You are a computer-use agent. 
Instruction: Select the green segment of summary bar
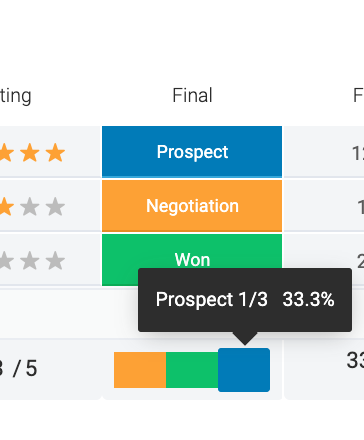click(x=192, y=370)
